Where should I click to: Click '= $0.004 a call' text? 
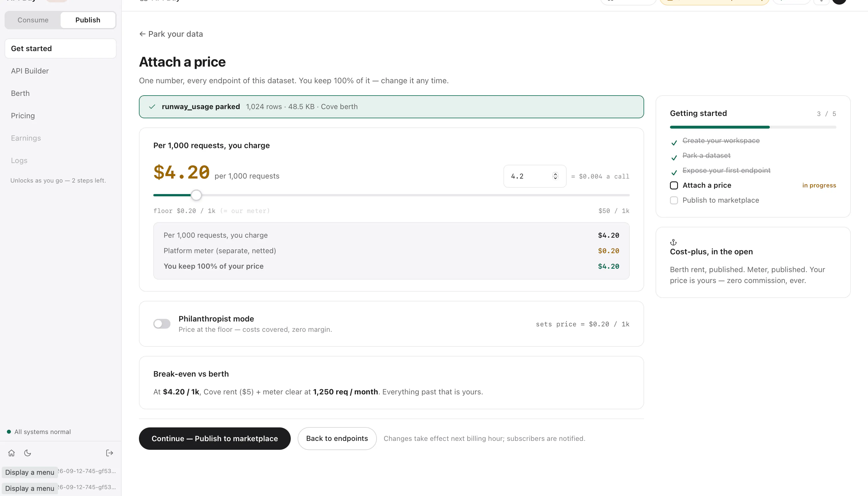[600, 176]
